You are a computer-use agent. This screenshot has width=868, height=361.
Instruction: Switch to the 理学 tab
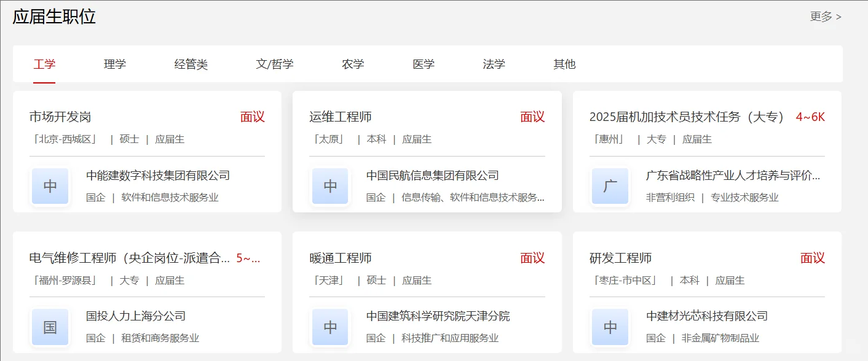tap(115, 64)
